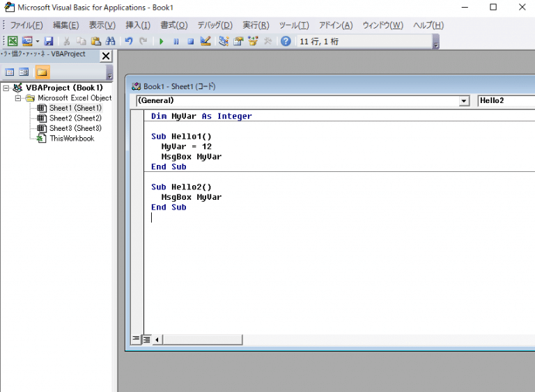This screenshot has width=535, height=392.
Task: Collapse the Microsoft Excel Objects folder
Action: click(19, 98)
